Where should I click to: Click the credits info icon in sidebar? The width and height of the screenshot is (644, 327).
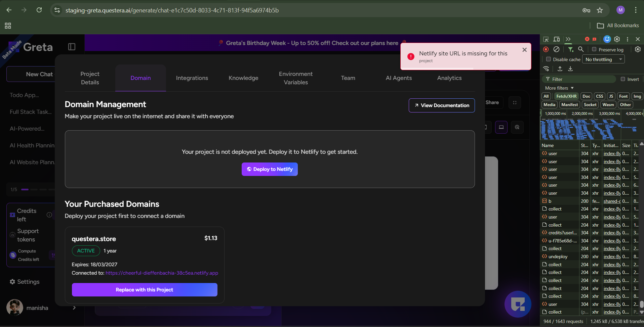tap(49, 215)
